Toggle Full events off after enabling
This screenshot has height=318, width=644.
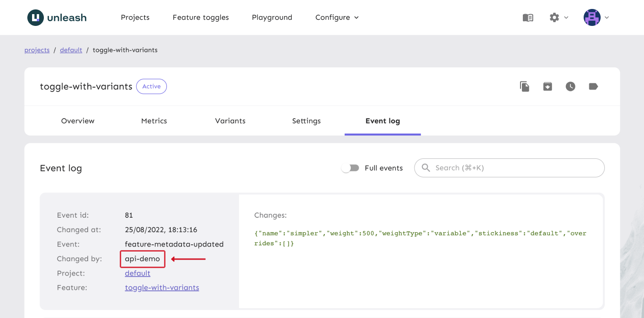(350, 168)
